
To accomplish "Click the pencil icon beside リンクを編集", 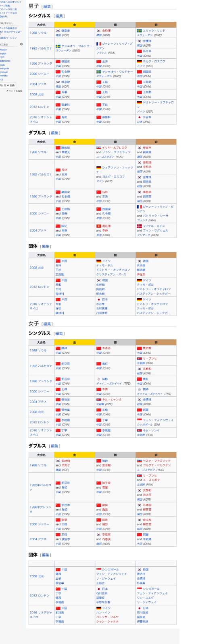I will click(x=8, y=91).
